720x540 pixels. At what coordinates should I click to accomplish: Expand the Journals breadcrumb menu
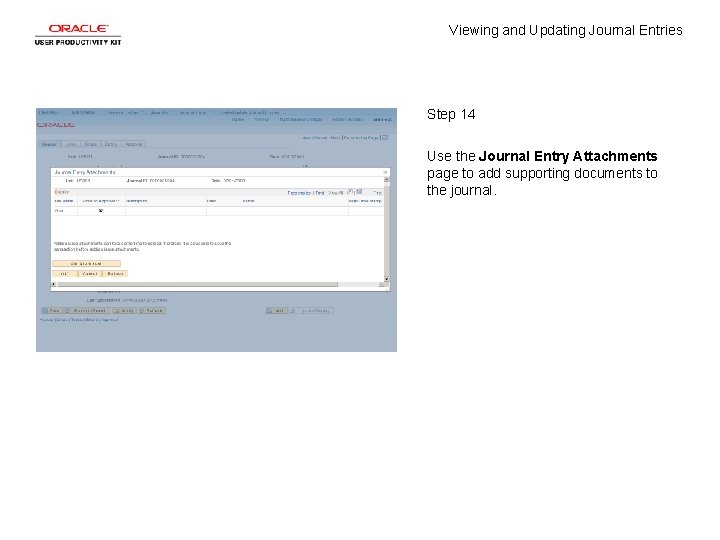click(160, 112)
